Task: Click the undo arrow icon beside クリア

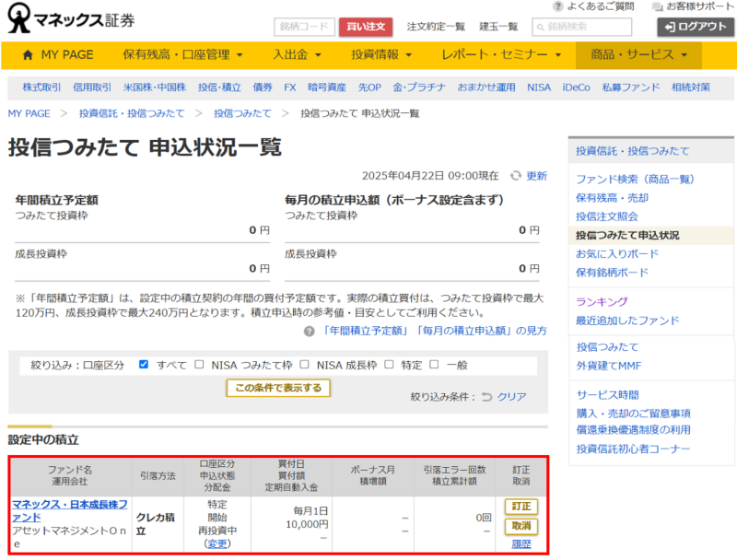Action: point(487,396)
